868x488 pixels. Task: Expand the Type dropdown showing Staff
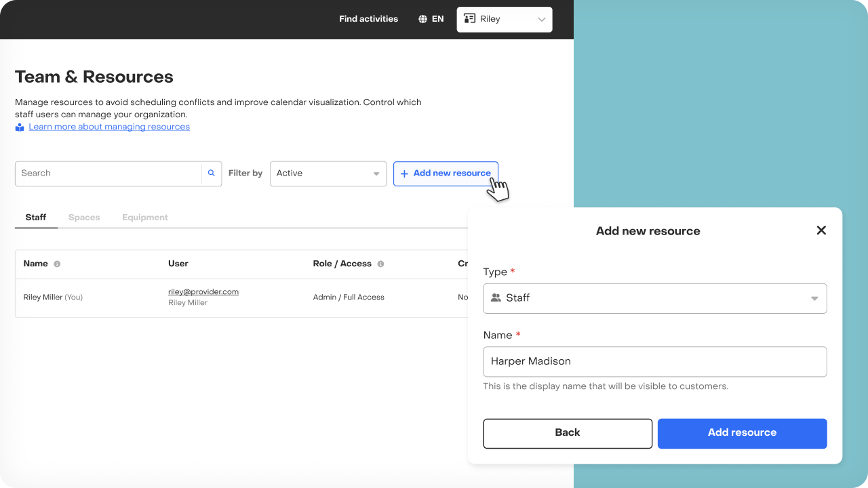pyautogui.click(x=655, y=298)
